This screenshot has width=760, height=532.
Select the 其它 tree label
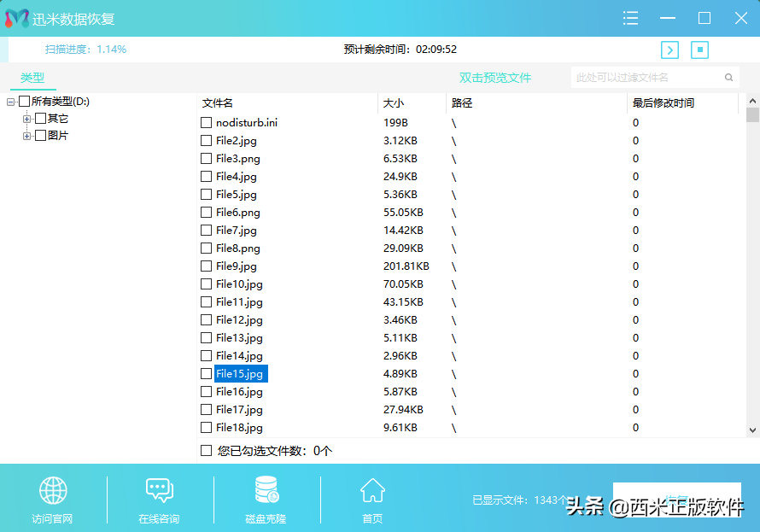[x=58, y=118]
